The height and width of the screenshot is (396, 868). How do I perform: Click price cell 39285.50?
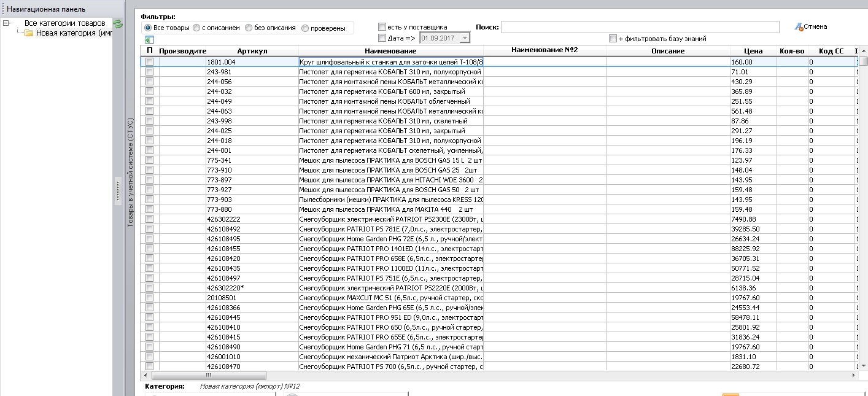753,229
